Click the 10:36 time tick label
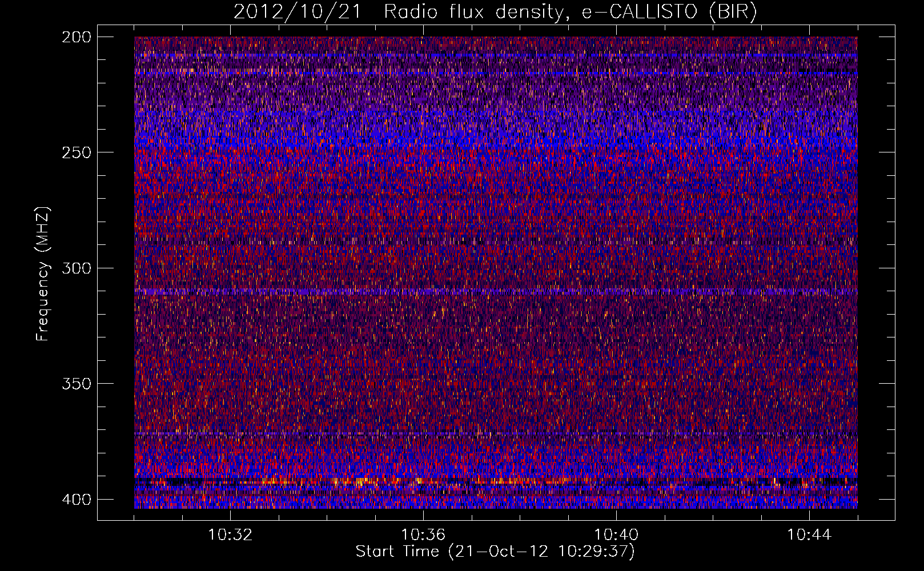 [x=423, y=535]
